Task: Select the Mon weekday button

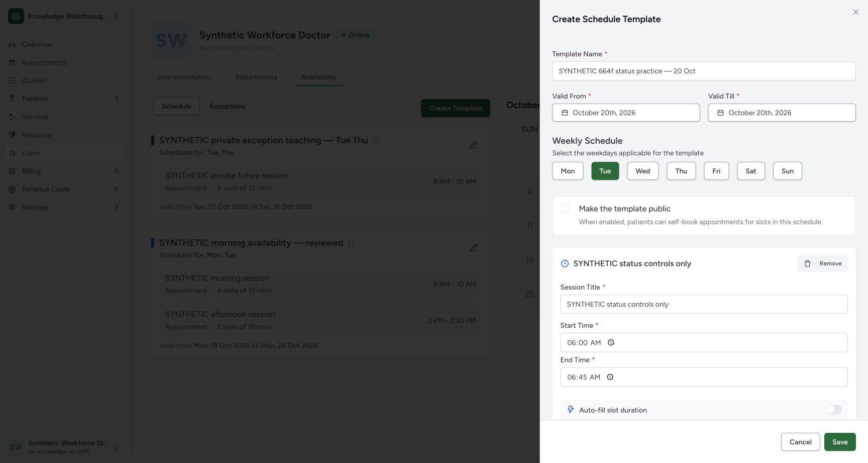Action: click(568, 171)
